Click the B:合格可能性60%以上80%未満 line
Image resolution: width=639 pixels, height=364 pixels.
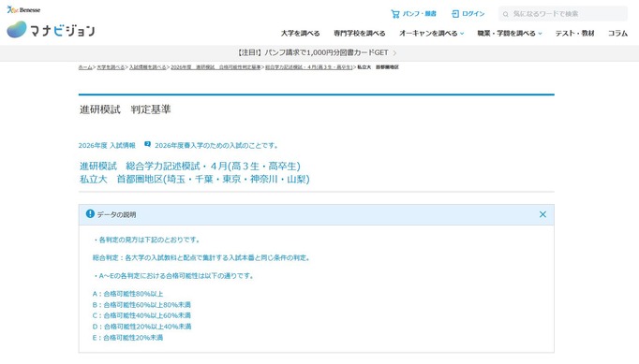coord(141,304)
